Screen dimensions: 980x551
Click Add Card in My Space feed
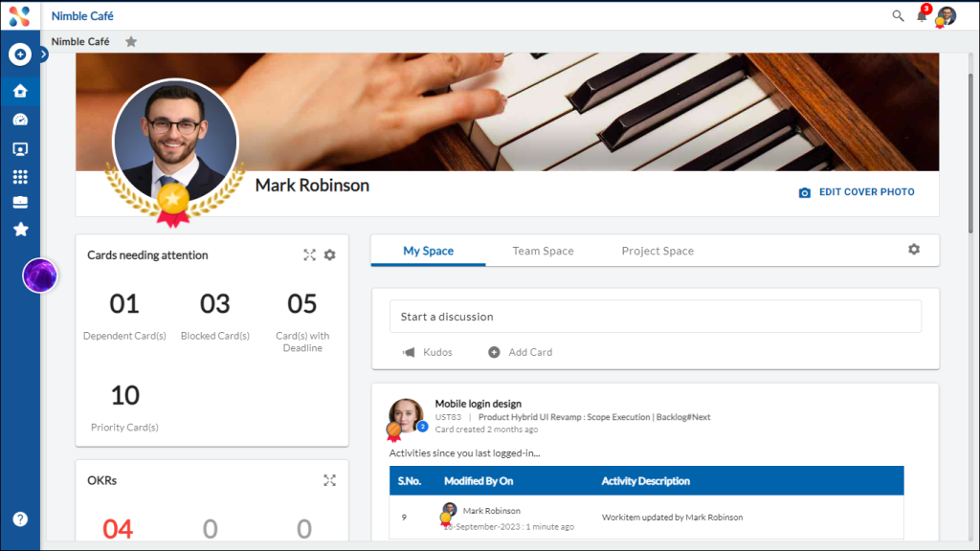pyautogui.click(x=520, y=352)
